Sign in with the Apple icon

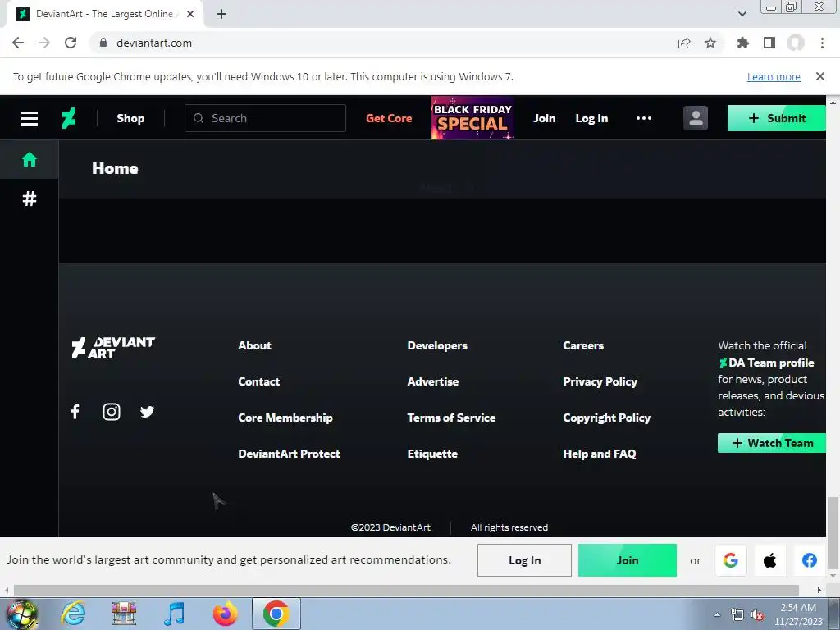click(769, 560)
